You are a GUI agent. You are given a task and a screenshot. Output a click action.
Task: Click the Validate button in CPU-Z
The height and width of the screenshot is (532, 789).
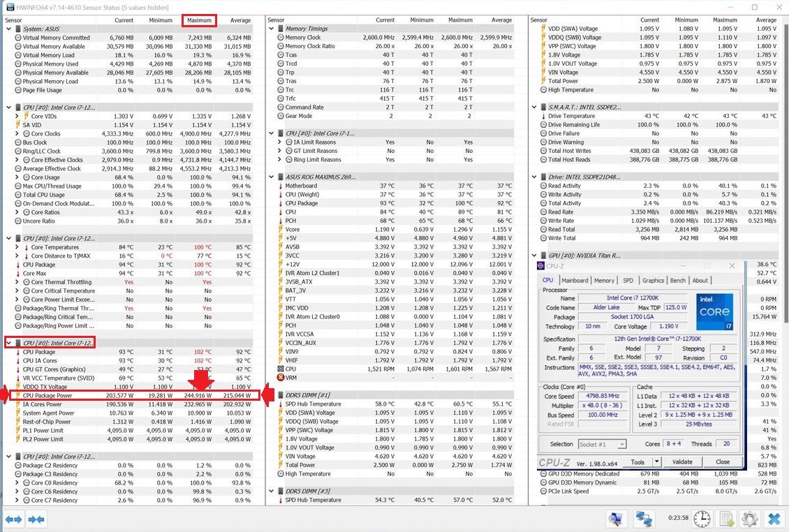coord(682,461)
